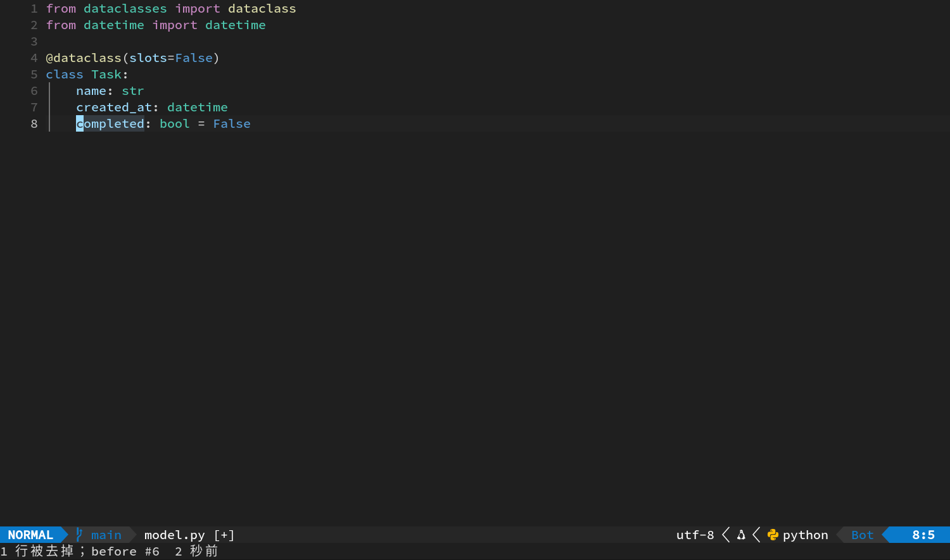Click the imported 'datetime' class at the end of line 2

[236, 25]
